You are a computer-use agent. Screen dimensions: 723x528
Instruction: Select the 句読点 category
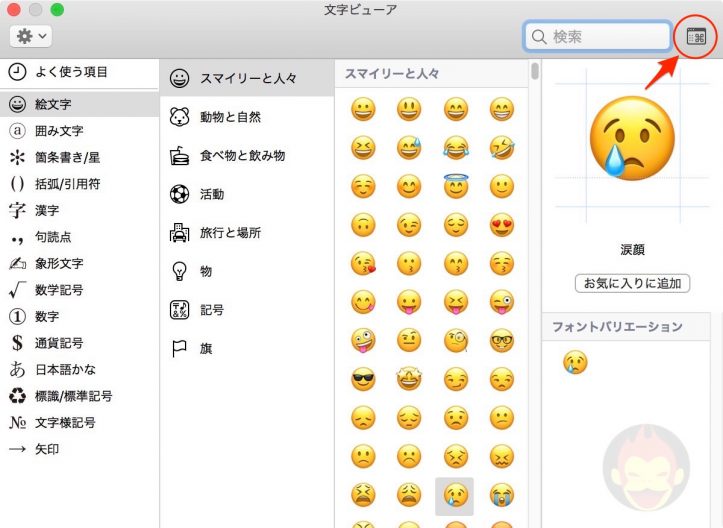click(79, 237)
